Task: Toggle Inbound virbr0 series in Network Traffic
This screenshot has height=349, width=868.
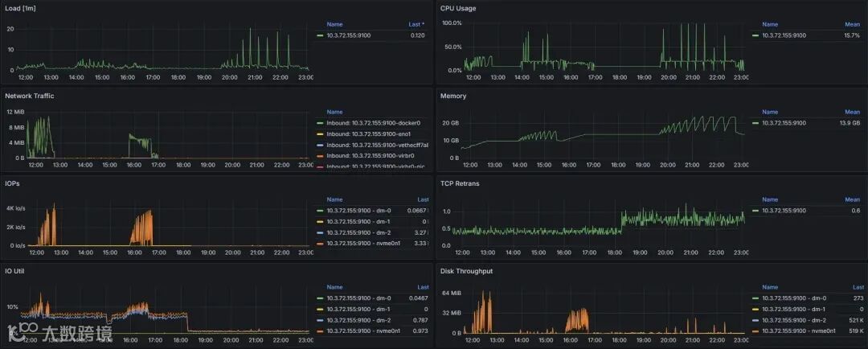Action: coord(371,156)
